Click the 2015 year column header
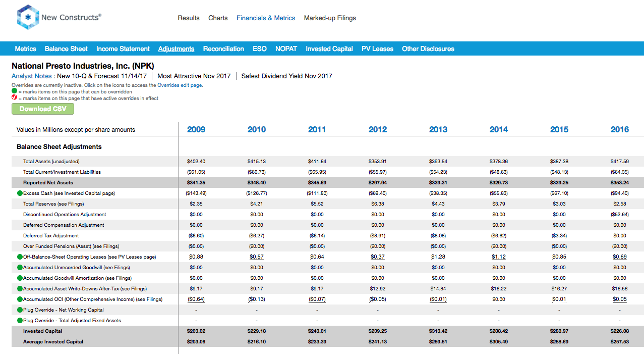The image size is (644, 354). [x=559, y=130]
